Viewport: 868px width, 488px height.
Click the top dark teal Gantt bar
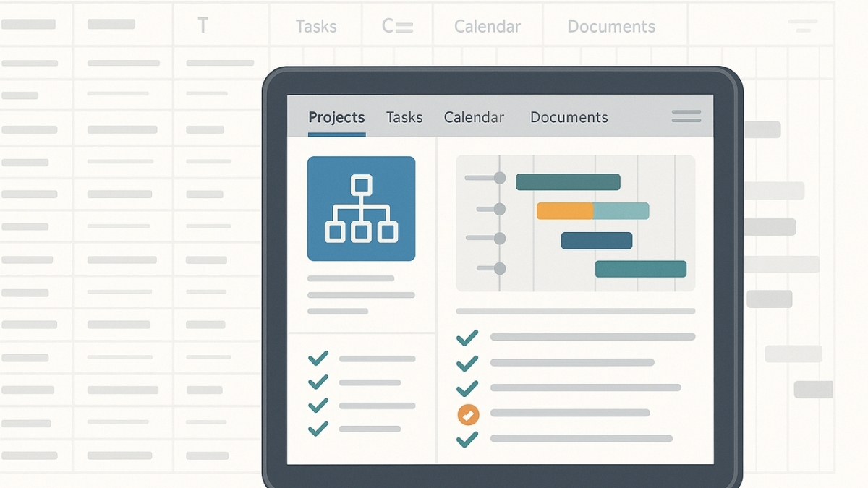(x=567, y=181)
